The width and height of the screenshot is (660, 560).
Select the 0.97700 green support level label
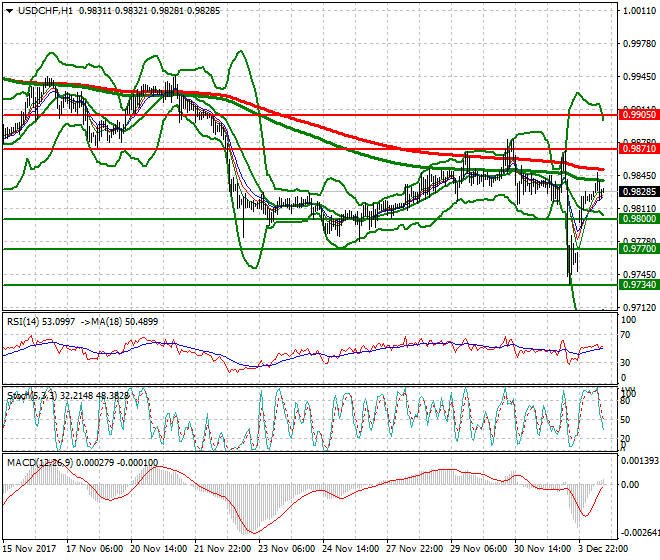[639, 248]
